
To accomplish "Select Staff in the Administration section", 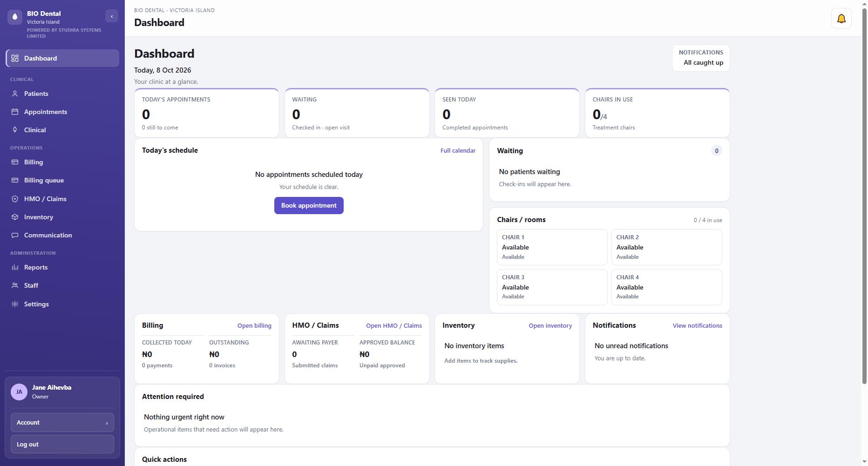I will pyautogui.click(x=62, y=285).
